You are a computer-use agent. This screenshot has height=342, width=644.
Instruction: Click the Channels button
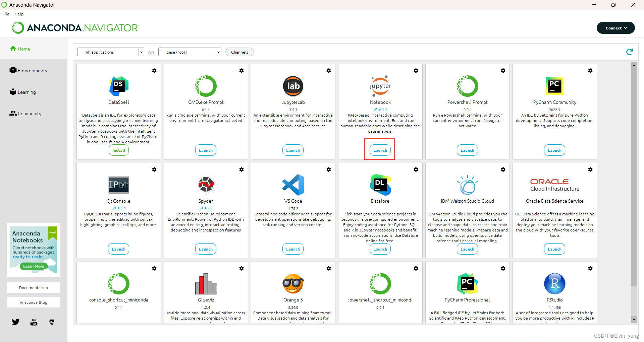239,52
